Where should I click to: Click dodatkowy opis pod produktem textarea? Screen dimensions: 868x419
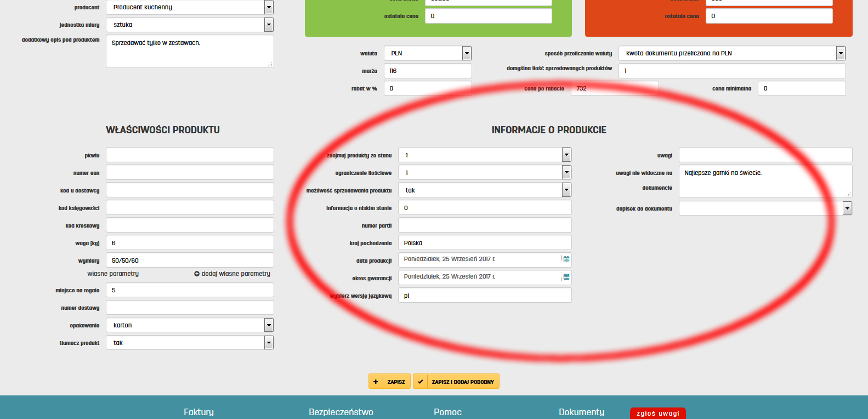pos(190,52)
